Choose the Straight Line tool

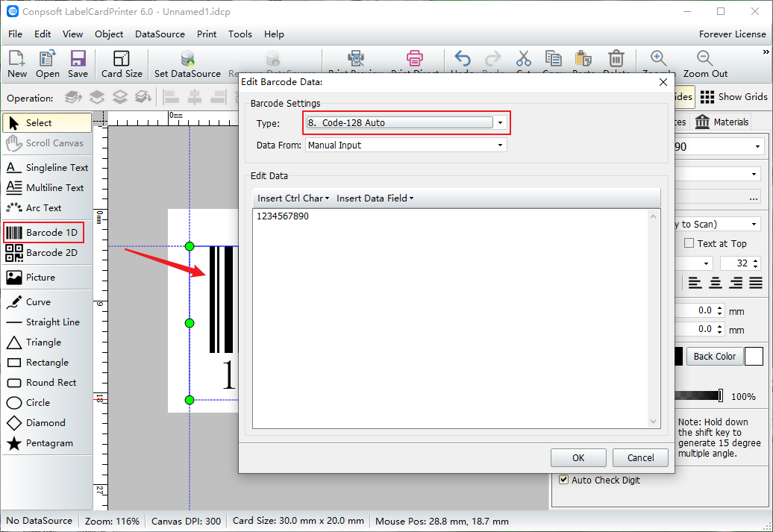[x=47, y=322]
